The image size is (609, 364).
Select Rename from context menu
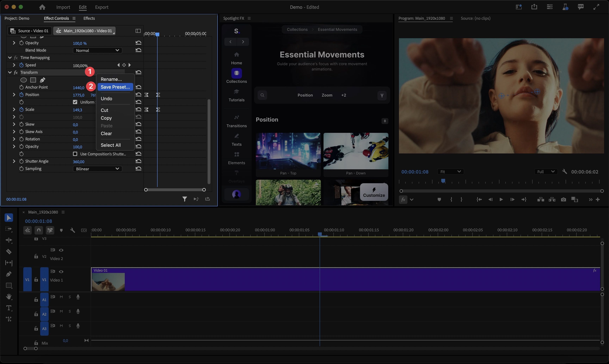111,79
